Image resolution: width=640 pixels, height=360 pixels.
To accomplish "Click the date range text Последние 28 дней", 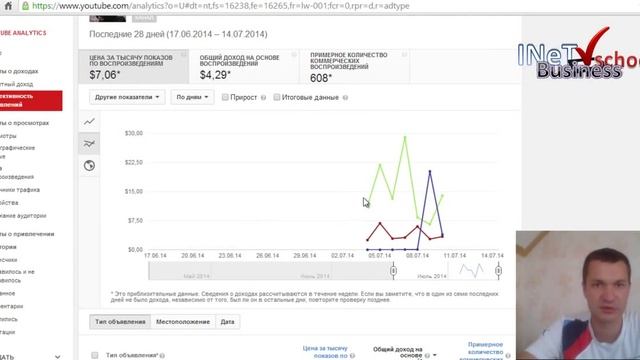I will [178, 34].
